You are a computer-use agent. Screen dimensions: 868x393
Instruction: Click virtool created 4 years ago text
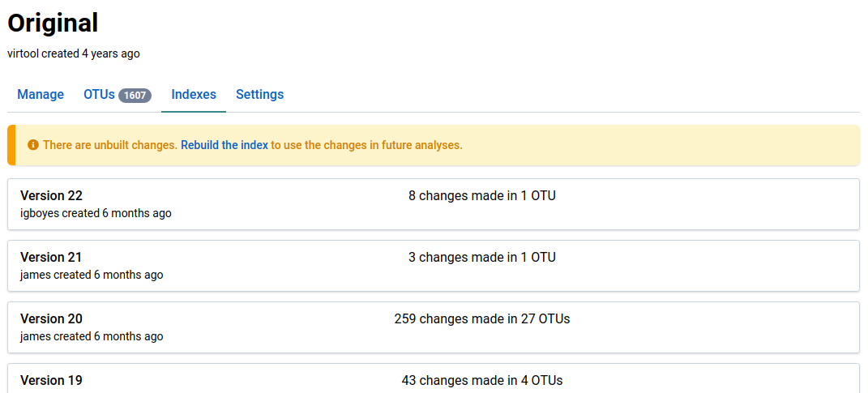(74, 53)
